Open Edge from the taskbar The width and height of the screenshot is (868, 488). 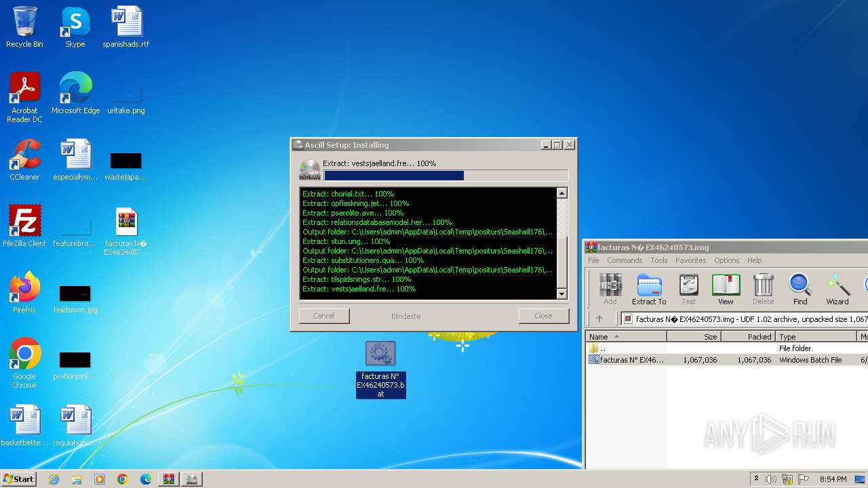click(x=146, y=479)
